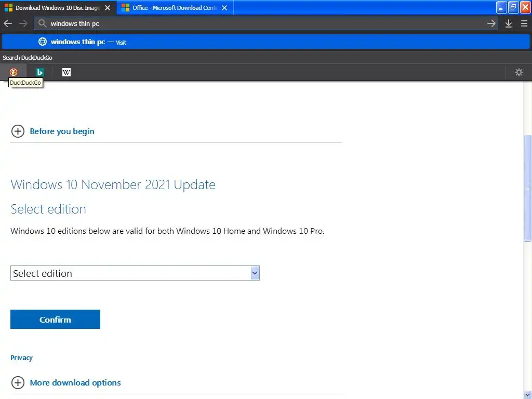532x399 pixels.
Task: Search with Bing one-off icon
Action: 39,72
